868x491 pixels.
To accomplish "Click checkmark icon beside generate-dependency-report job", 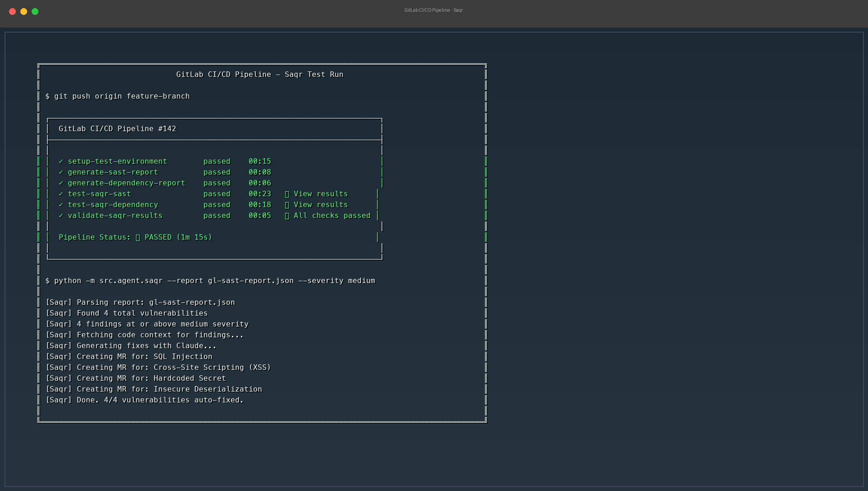I will click(61, 183).
